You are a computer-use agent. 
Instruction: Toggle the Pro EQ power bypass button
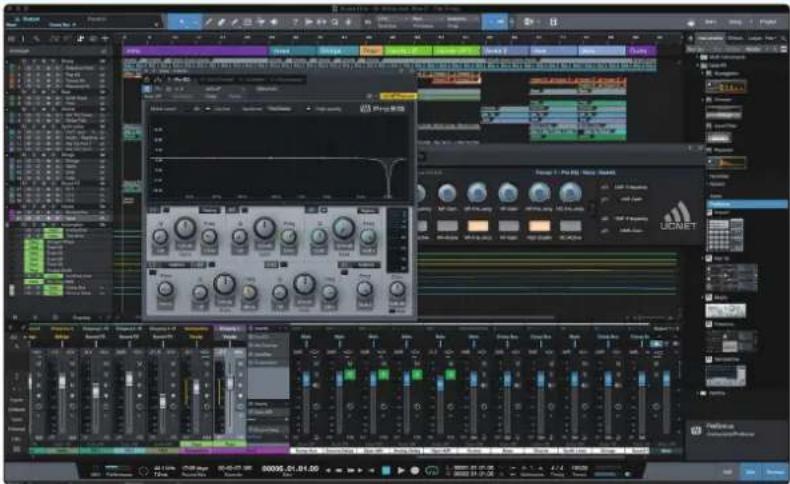[147, 89]
